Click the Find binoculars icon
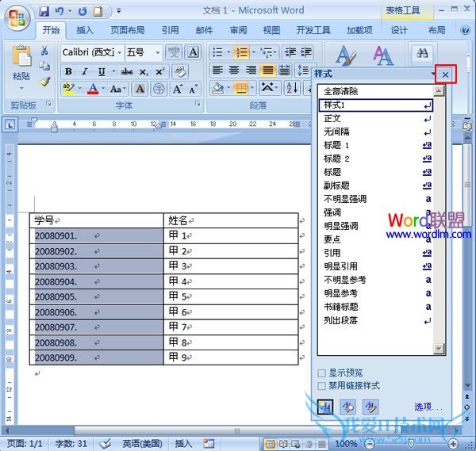The height and width of the screenshot is (451, 476). 422,53
